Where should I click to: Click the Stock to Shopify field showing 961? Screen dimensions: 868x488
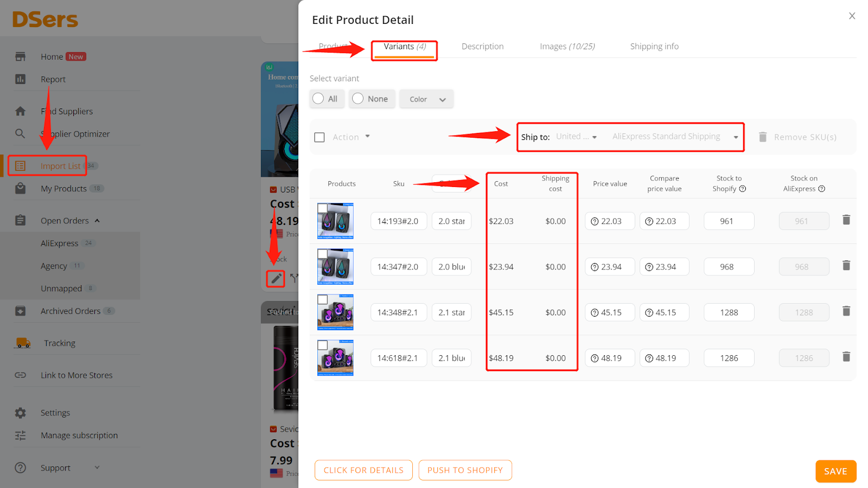coord(729,221)
